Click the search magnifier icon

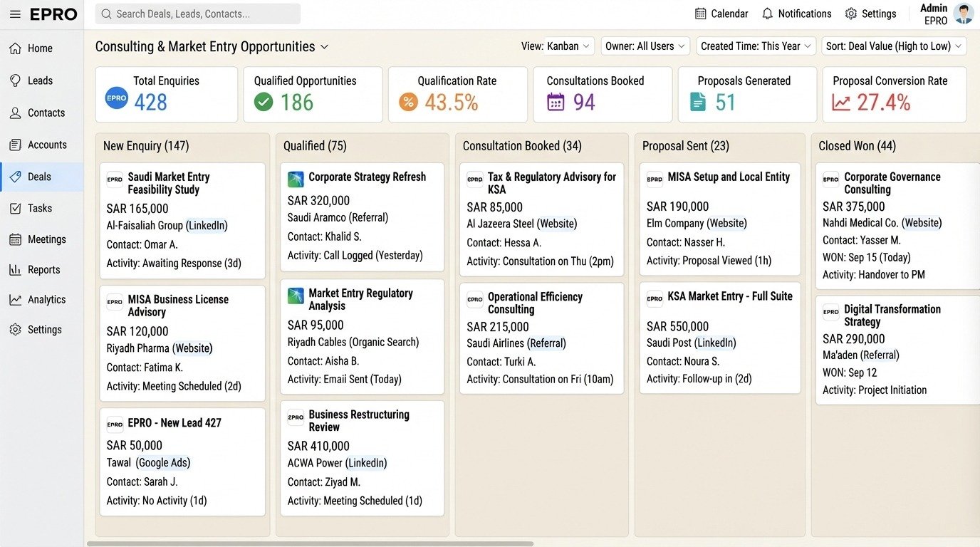[x=106, y=14]
